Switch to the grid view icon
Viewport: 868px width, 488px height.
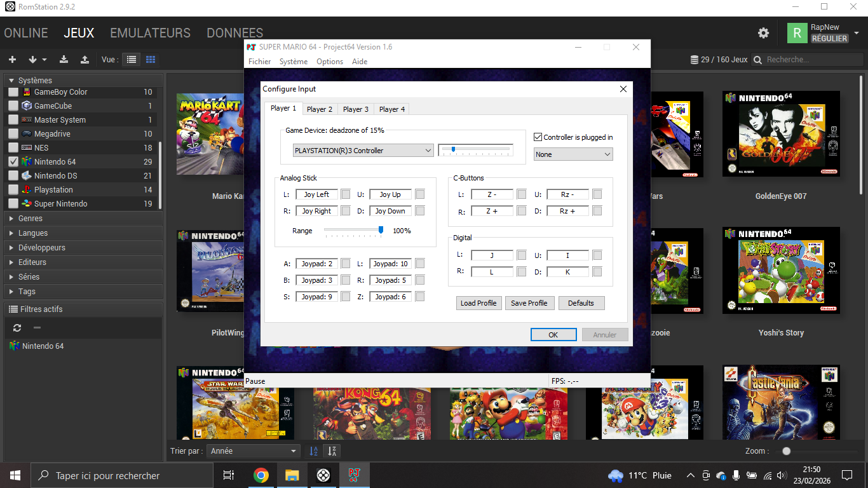[151, 60]
